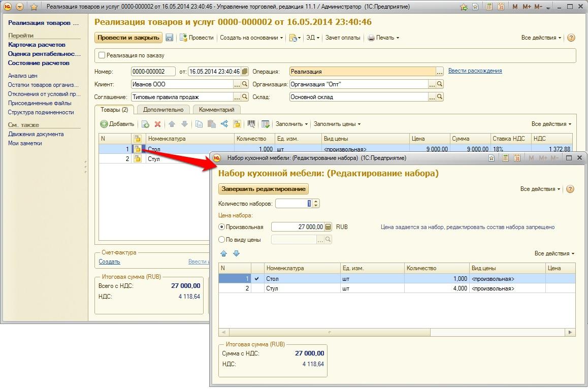Click the magnifier icon in the Организация field
The image size is (588, 389).
coord(440,84)
